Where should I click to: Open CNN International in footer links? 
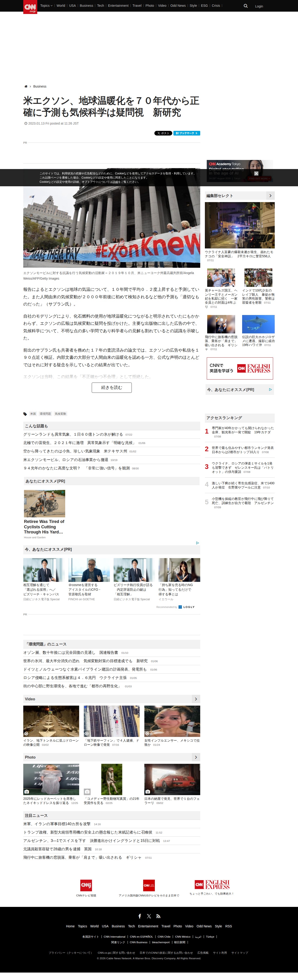tap(115, 937)
